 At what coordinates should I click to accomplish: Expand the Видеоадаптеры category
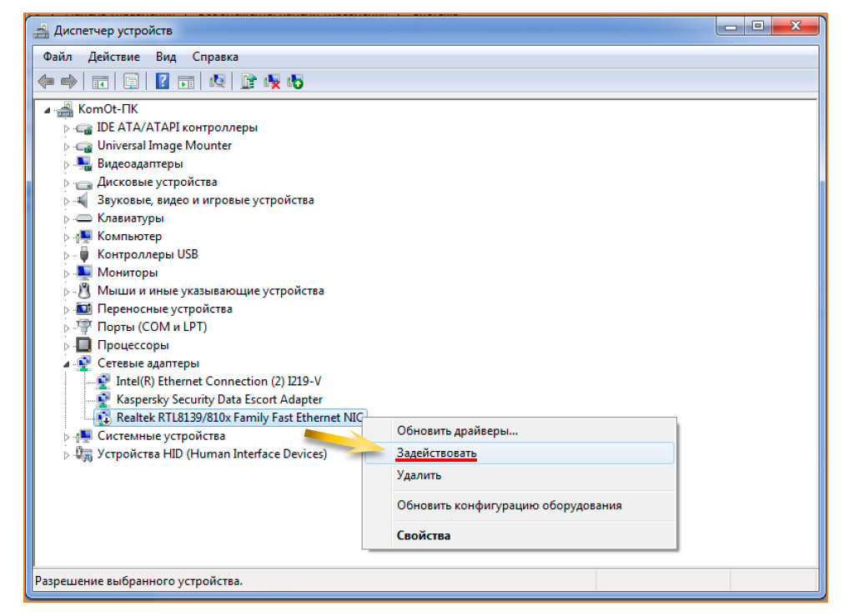67,163
